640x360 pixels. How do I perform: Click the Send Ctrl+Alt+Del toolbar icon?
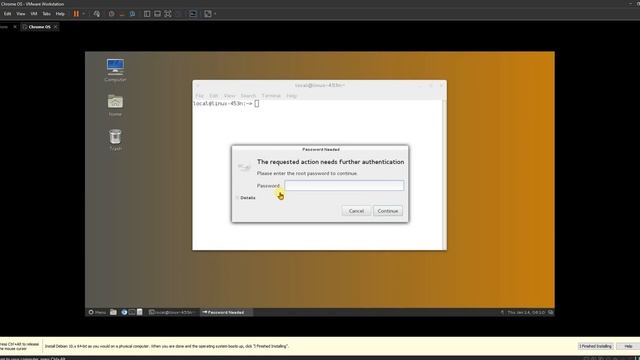(96, 14)
